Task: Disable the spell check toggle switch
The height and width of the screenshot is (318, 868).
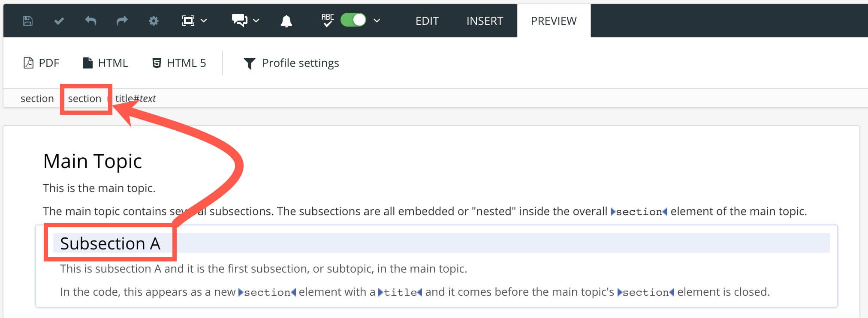Action: [353, 20]
